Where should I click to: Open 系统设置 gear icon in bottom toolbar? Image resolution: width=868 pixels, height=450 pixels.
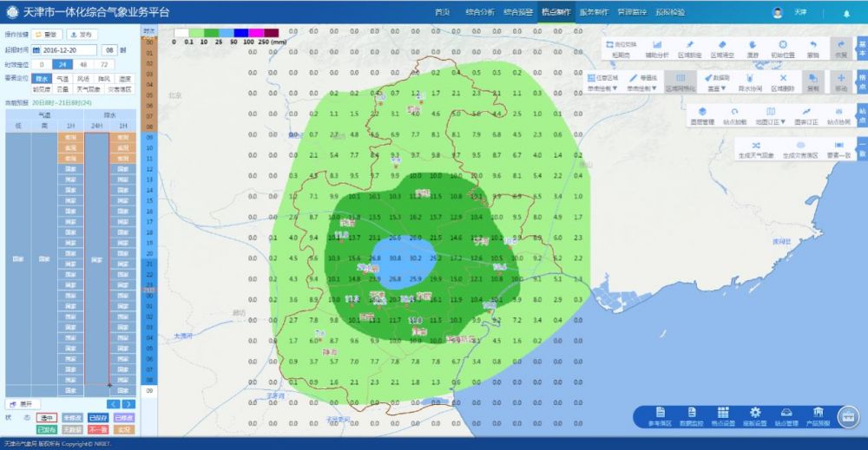[x=755, y=413]
